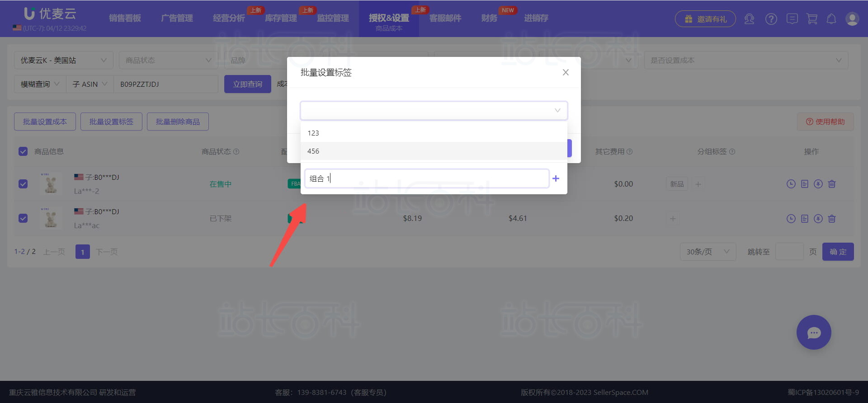The image size is (868, 403).
Task: Toggle the select-all checkbox by 商品信息
Action: click(x=23, y=151)
